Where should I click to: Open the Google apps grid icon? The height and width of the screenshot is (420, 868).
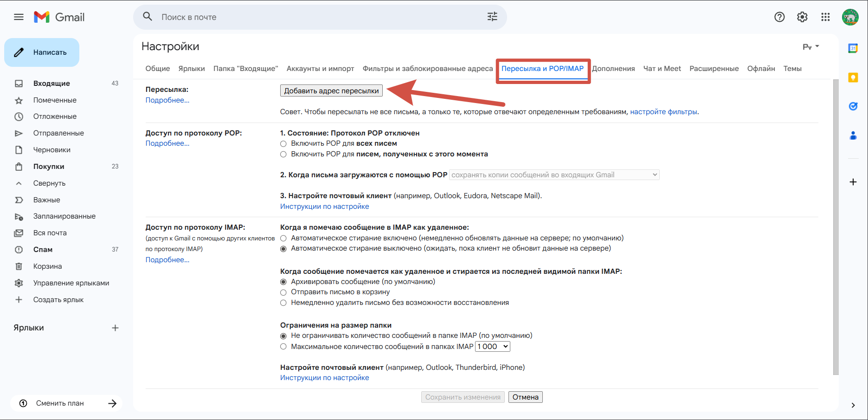tap(825, 17)
